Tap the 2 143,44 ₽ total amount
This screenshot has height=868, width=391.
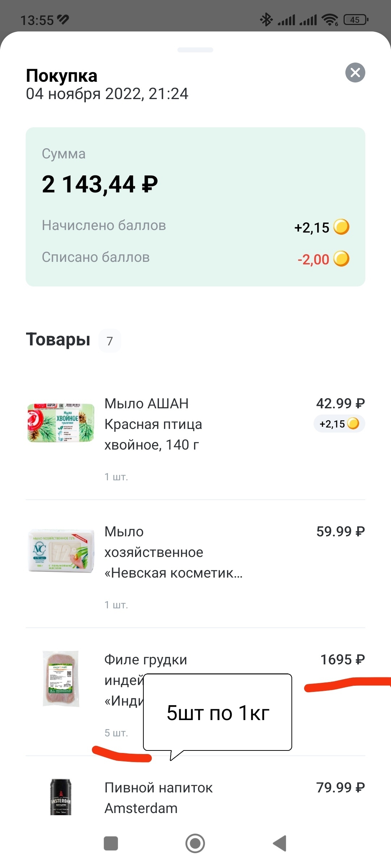coord(100,184)
